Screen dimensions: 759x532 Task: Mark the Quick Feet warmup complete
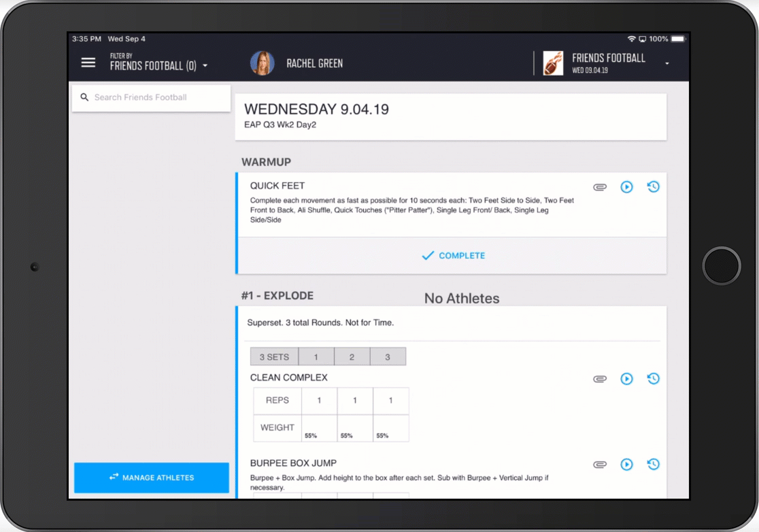coord(452,256)
